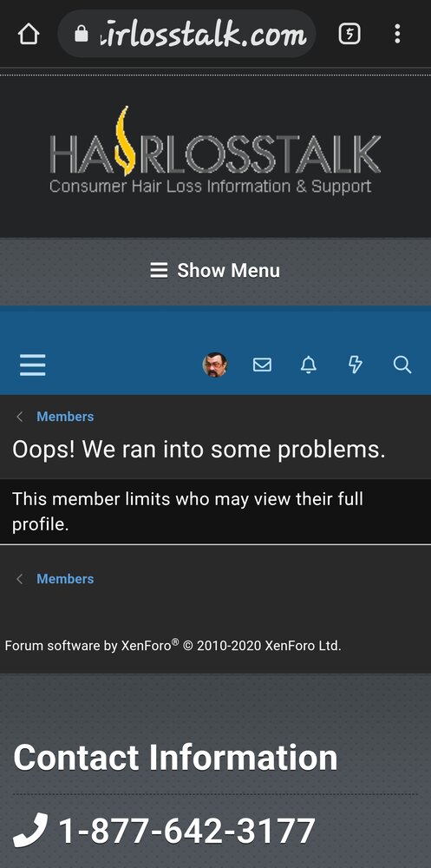The image size is (431, 868).
Task: Call the 1-877-642-3177 phone number
Action: click(x=187, y=831)
